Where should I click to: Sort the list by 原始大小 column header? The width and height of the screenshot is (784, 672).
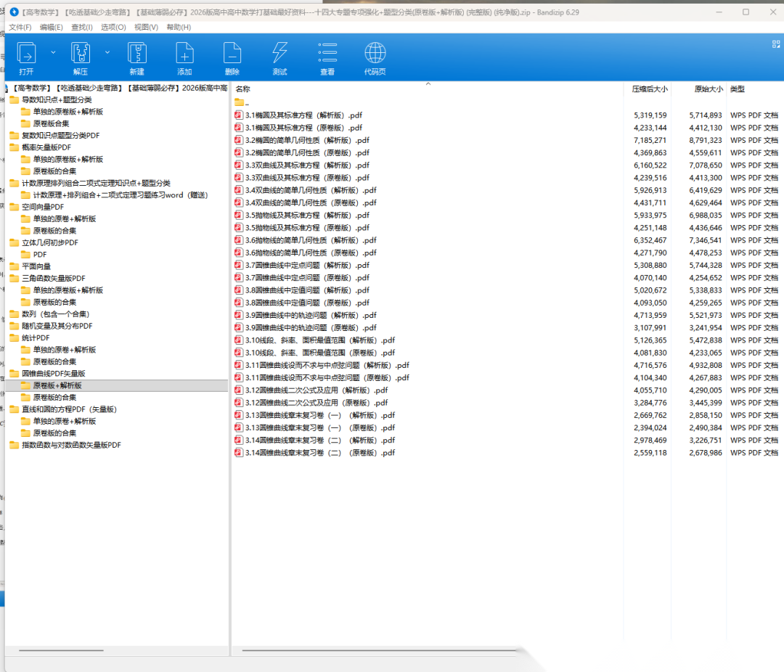708,89
